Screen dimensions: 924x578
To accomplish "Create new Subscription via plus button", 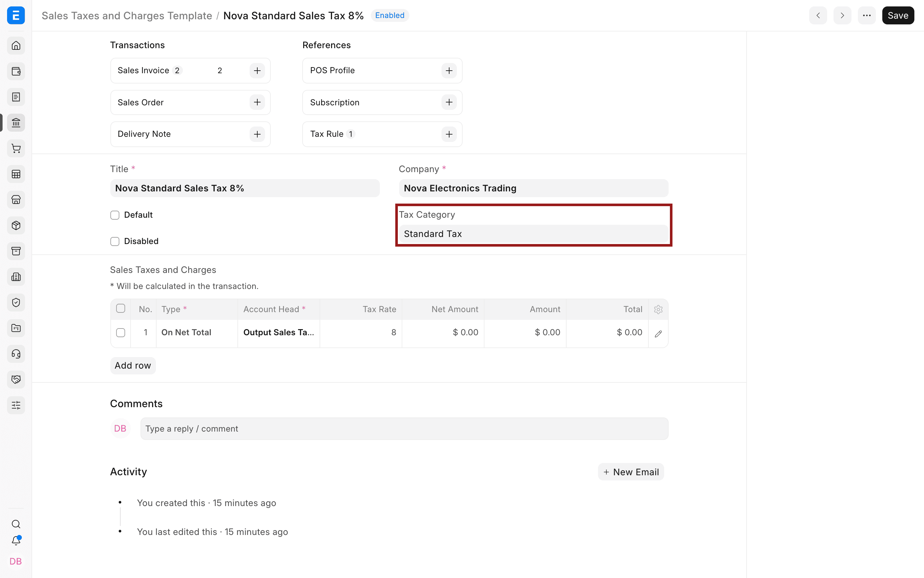I will [x=449, y=102].
